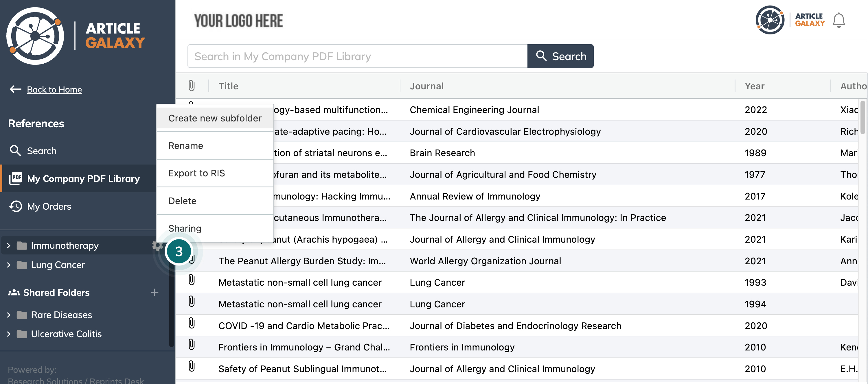This screenshot has height=384, width=868.
Task: Select the Lung Cancer folder label
Action: [x=58, y=265]
